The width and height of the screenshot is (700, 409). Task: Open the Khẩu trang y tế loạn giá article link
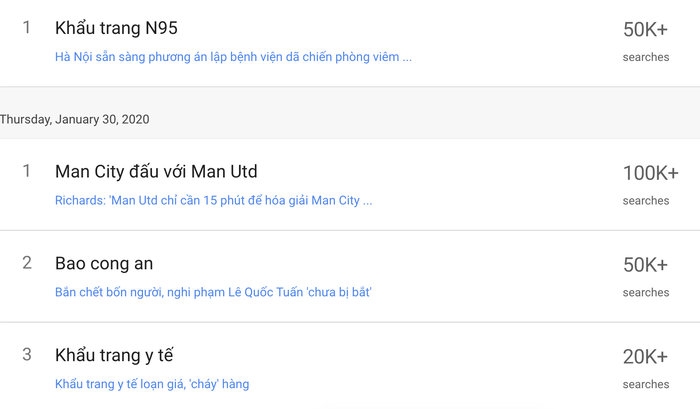pyautogui.click(x=152, y=384)
